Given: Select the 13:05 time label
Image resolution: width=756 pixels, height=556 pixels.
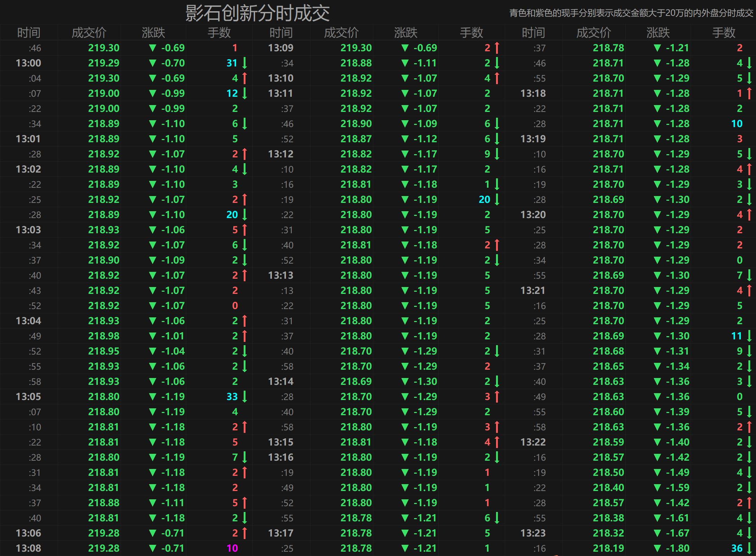Looking at the screenshot, I should (x=29, y=396).
